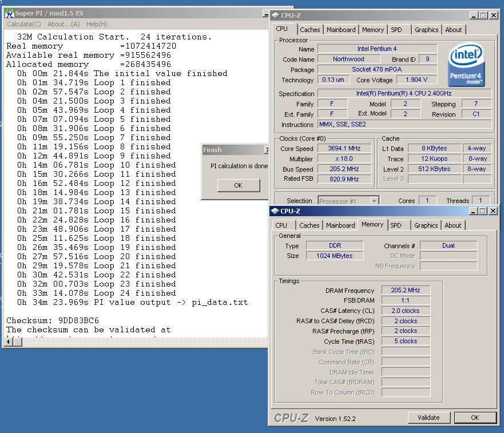This screenshot has width=504, height=433.
Task: Switch to About tab in upper CPU-Z window
Action: click(454, 30)
